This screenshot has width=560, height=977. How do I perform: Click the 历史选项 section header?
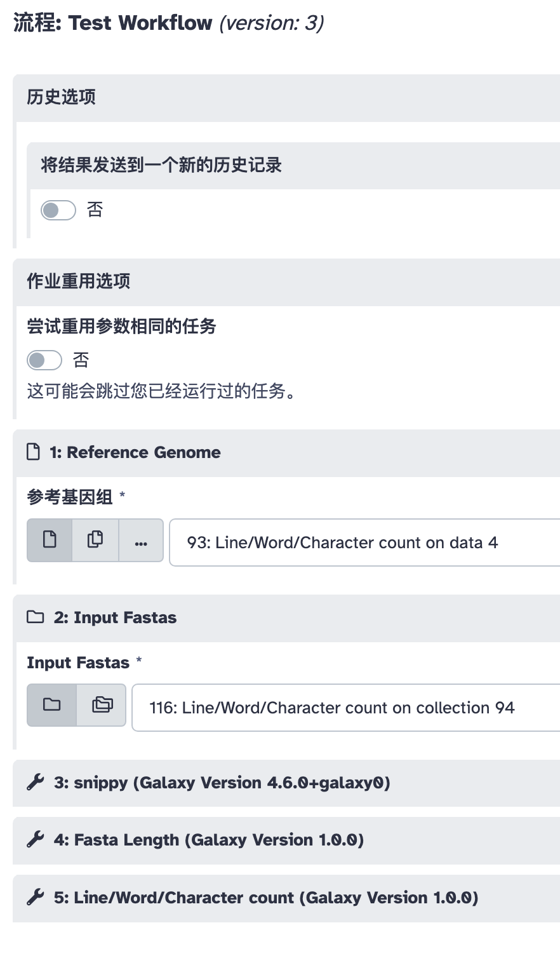pyautogui.click(x=286, y=98)
